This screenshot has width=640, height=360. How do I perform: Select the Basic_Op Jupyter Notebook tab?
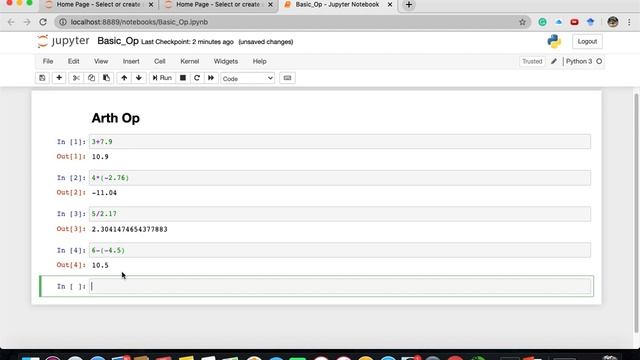(x=337, y=5)
